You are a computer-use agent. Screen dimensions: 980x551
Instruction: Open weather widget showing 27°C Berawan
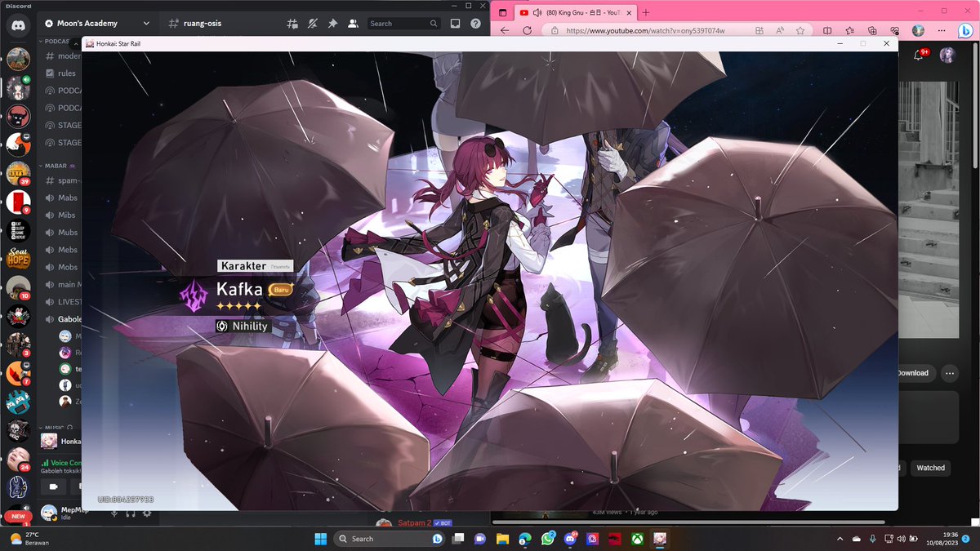pyautogui.click(x=29, y=539)
